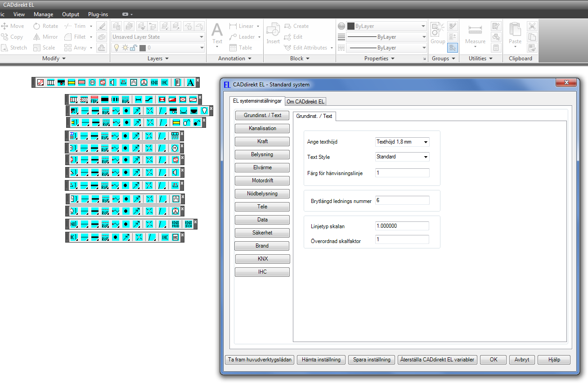Toggle the layer lightbulb on/off icon

point(116,48)
